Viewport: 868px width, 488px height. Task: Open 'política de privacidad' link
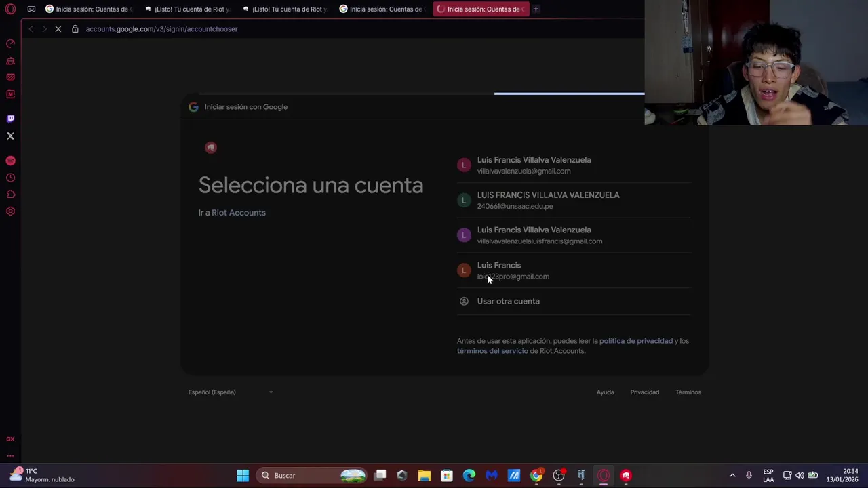(636, 341)
